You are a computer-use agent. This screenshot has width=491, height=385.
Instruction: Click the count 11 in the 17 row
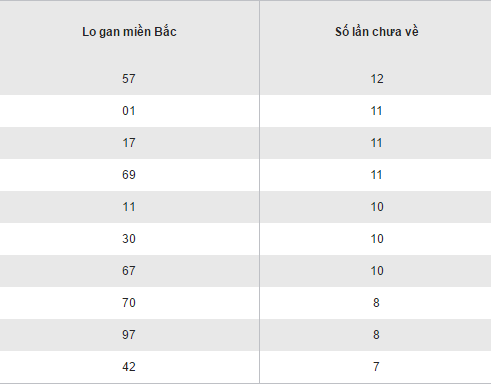(377, 143)
